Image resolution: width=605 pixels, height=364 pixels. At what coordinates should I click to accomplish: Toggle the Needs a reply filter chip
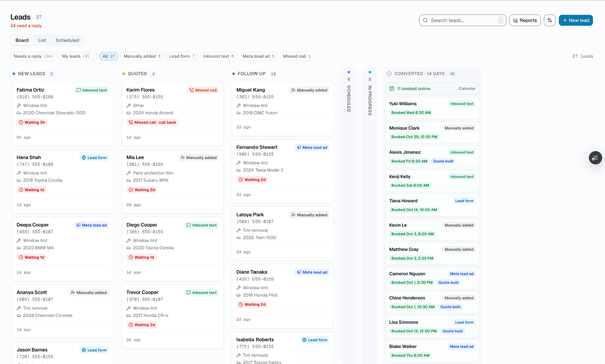coord(34,56)
